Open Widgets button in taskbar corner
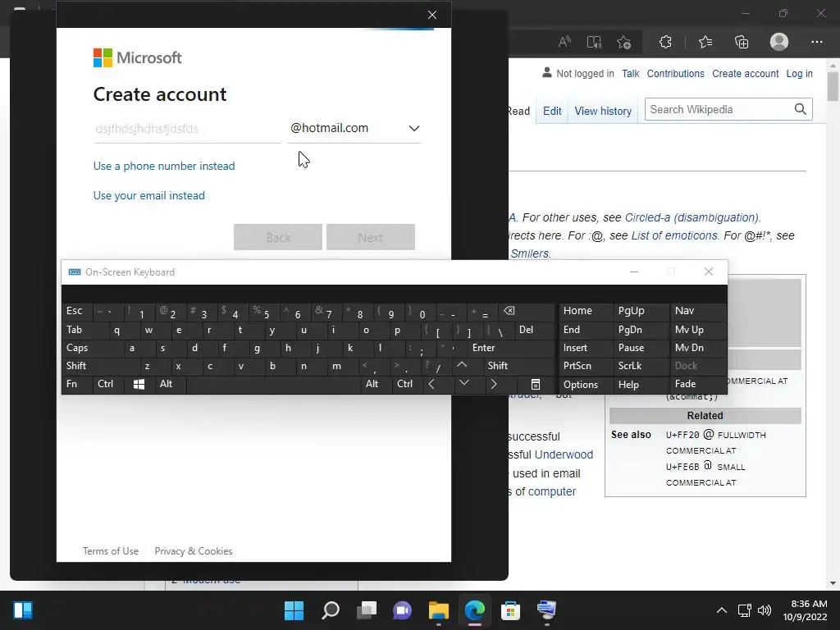The image size is (840, 630). click(x=23, y=610)
